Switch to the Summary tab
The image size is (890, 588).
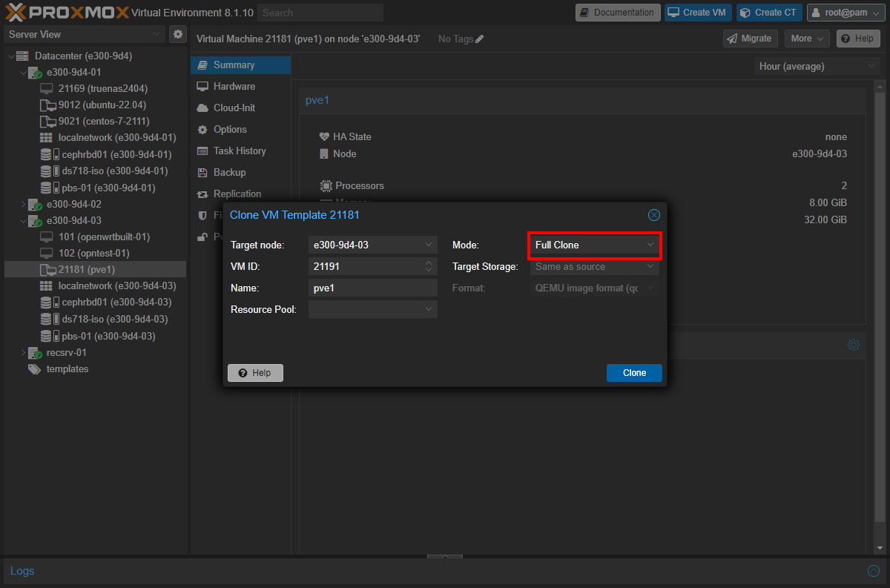tap(240, 65)
